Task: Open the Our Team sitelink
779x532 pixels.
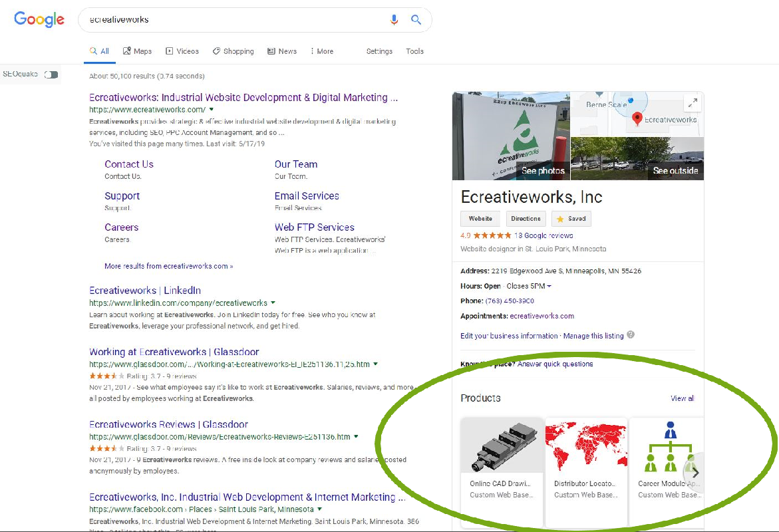Action: [x=295, y=164]
